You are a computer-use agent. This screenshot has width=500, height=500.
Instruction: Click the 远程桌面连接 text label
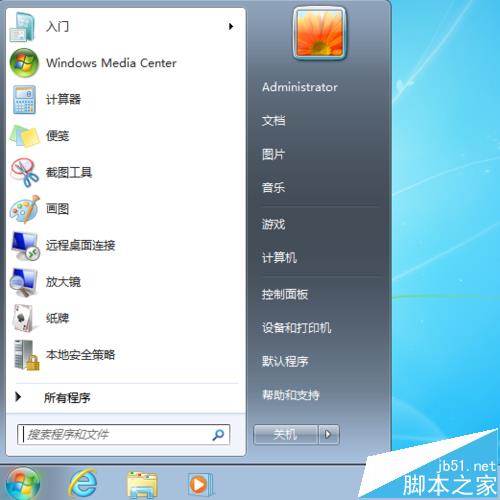pos(80,245)
